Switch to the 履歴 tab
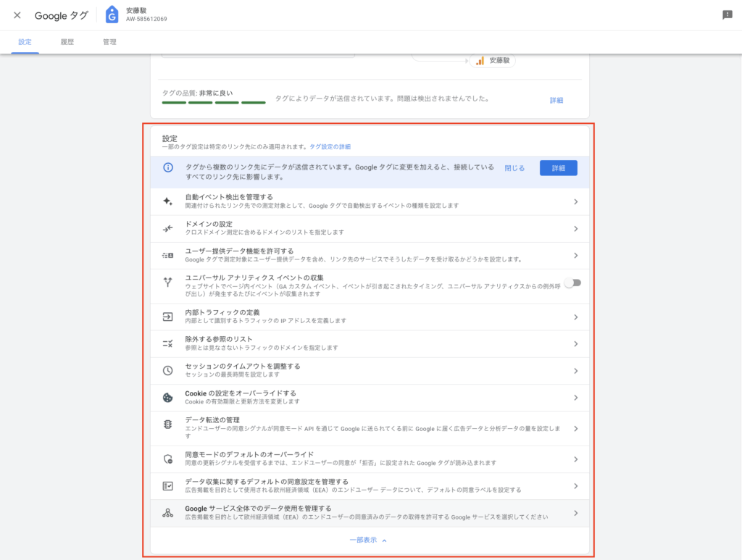 (x=67, y=42)
